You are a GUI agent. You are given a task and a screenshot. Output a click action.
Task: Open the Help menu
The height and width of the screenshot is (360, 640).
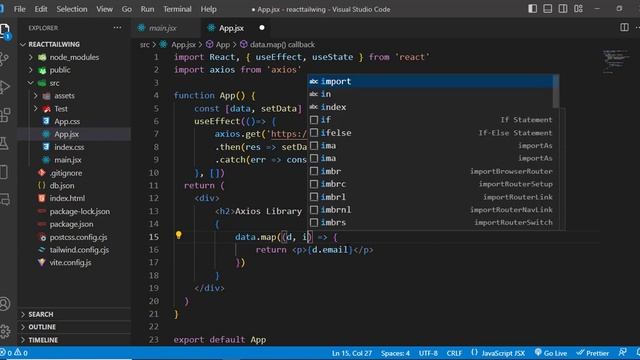click(208, 9)
